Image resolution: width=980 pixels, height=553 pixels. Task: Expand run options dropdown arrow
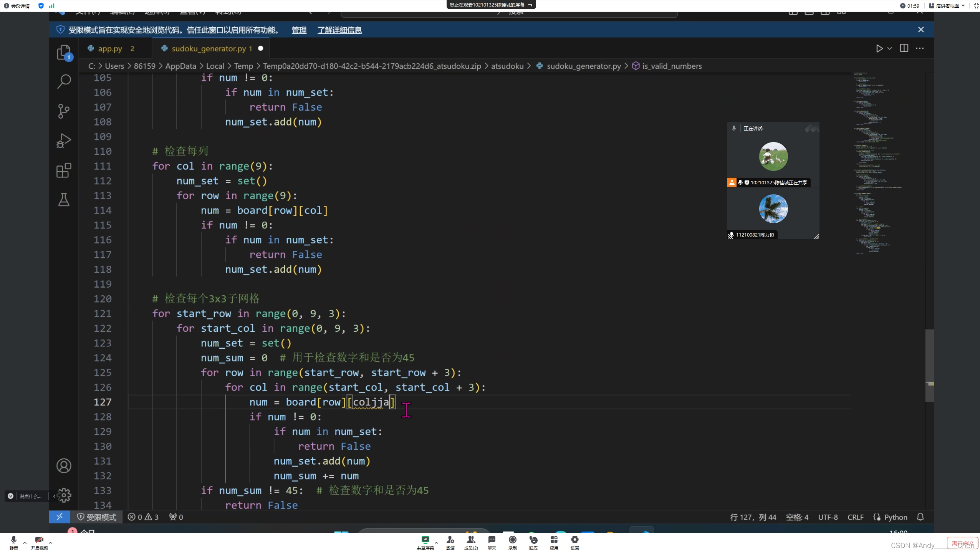click(x=890, y=48)
